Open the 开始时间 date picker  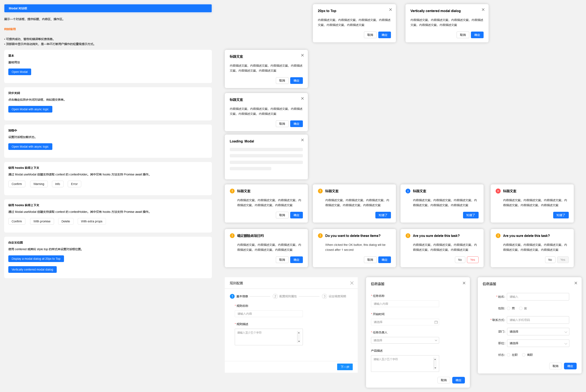coord(405,322)
